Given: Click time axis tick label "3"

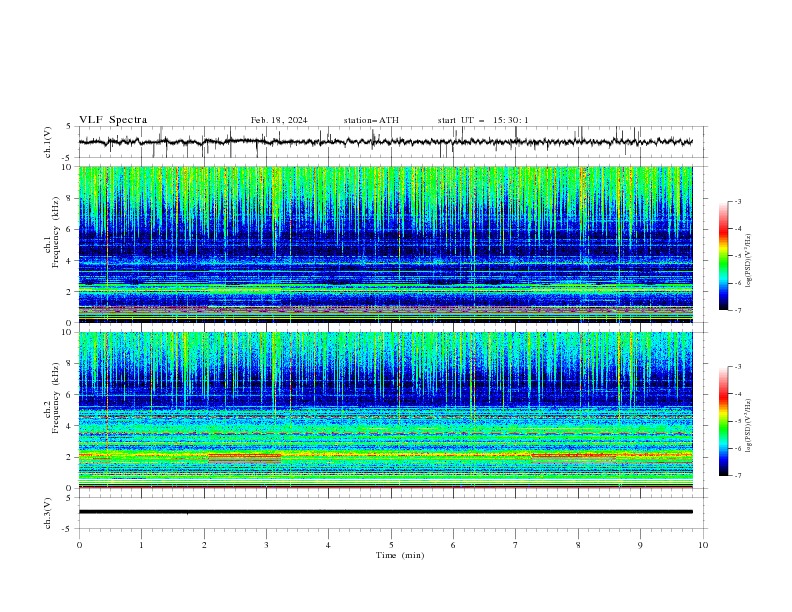Looking at the screenshot, I should [266, 545].
